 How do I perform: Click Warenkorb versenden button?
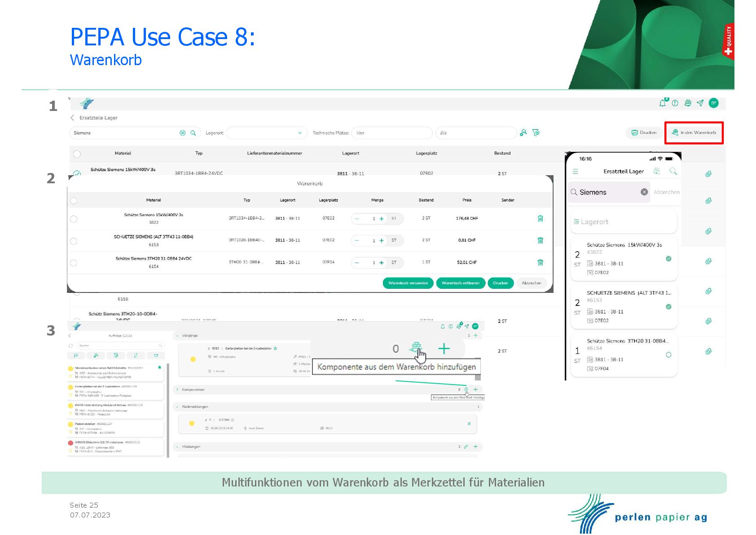click(408, 283)
